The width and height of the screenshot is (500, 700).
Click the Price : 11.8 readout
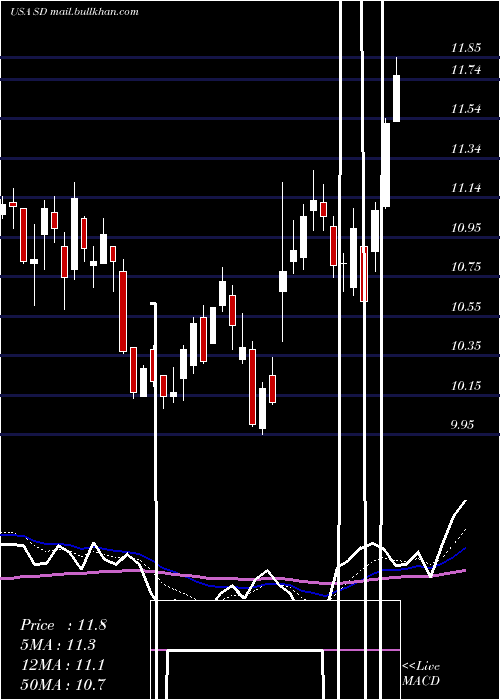[x=63, y=625]
